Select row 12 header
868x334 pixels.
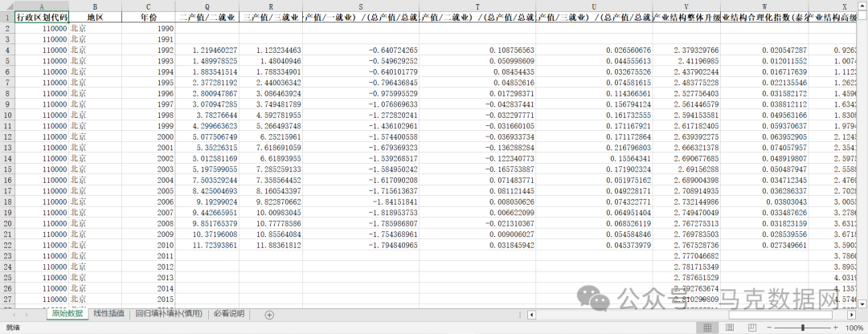6,136
